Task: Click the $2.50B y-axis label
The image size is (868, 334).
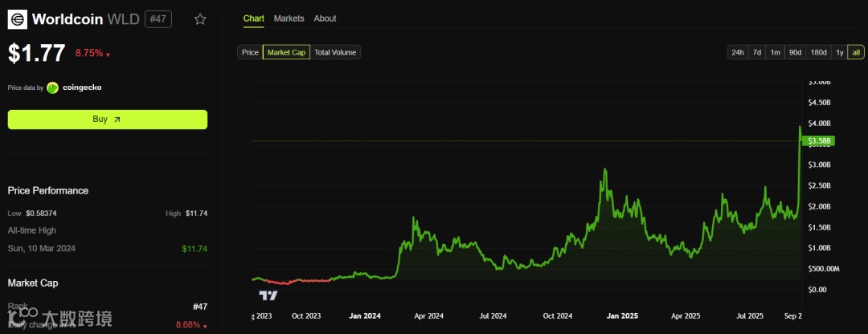Action: [x=819, y=185]
